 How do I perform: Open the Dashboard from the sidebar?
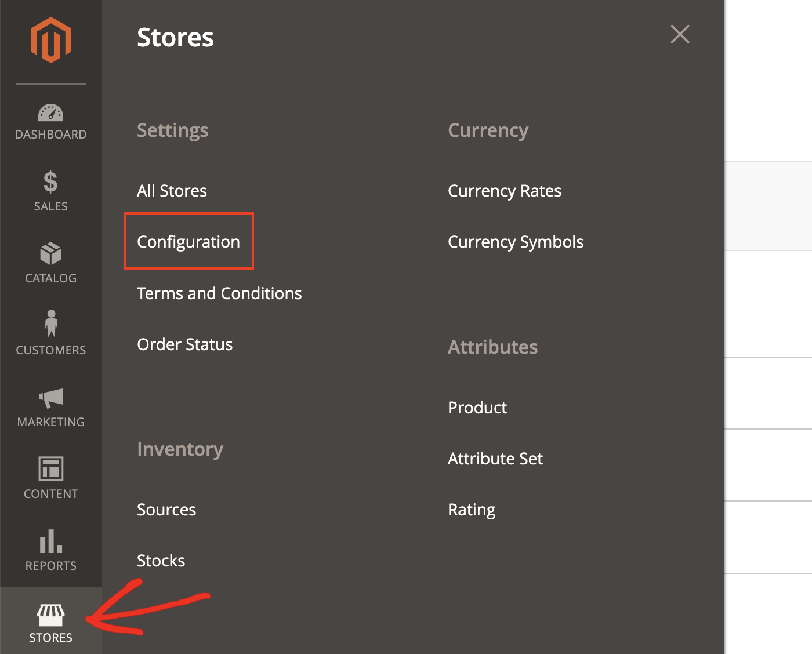(x=50, y=120)
